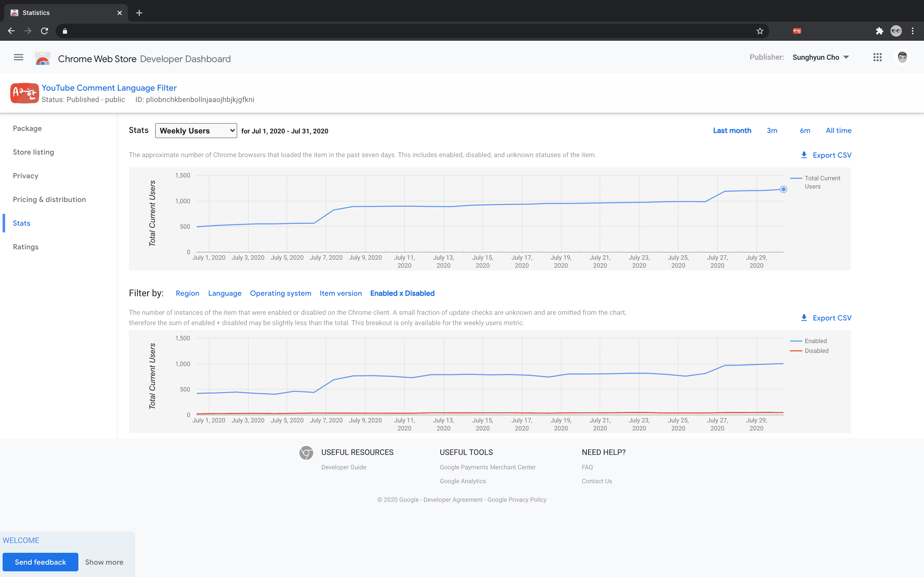Open Chrome three-dot menu

click(913, 31)
